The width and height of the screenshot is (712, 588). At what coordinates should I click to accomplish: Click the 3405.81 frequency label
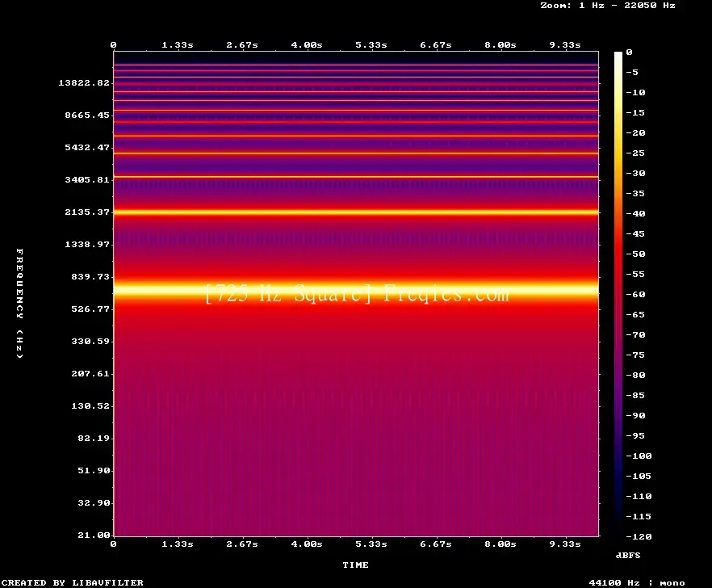coord(87,179)
